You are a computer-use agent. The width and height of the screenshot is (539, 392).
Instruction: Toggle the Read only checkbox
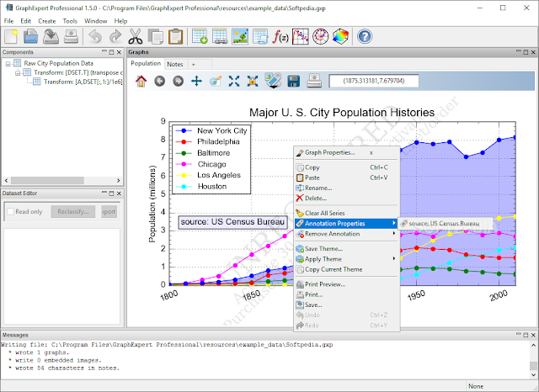11,211
